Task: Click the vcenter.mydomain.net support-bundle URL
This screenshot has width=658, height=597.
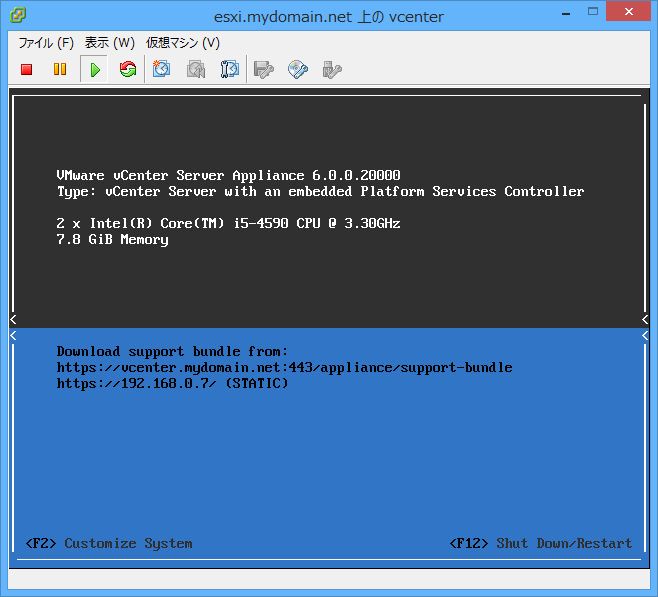Action: [x=285, y=368]
